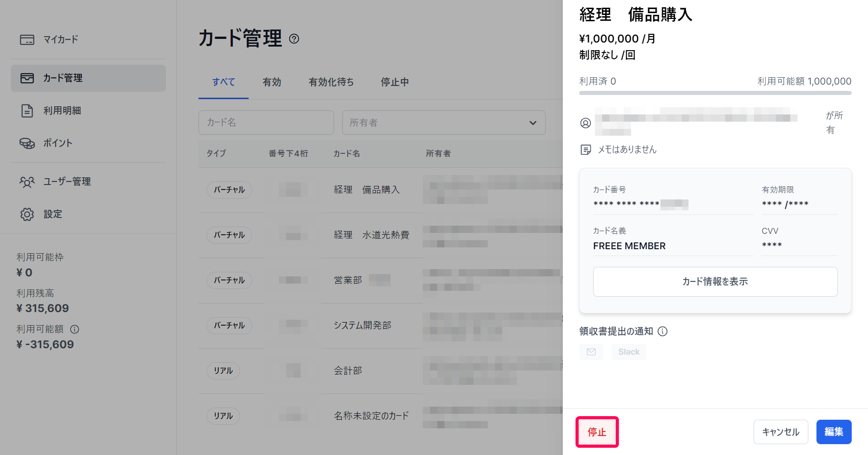868x455 pixels.
Task: Switch to すべて tab
Action: (223, 82)
